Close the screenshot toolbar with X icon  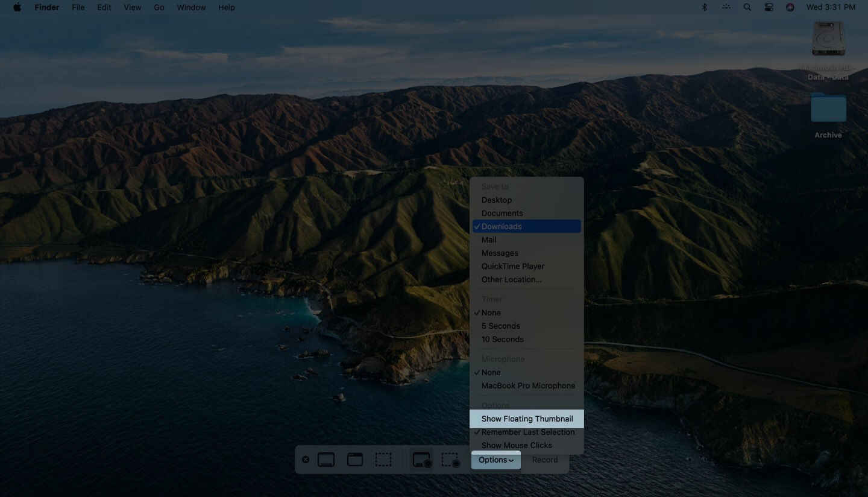click(306, 460)
